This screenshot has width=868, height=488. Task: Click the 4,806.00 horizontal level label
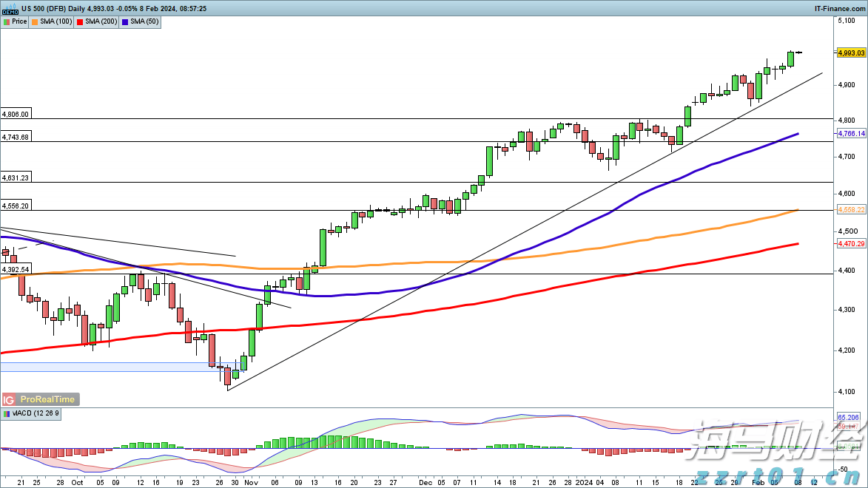[16, 115]
